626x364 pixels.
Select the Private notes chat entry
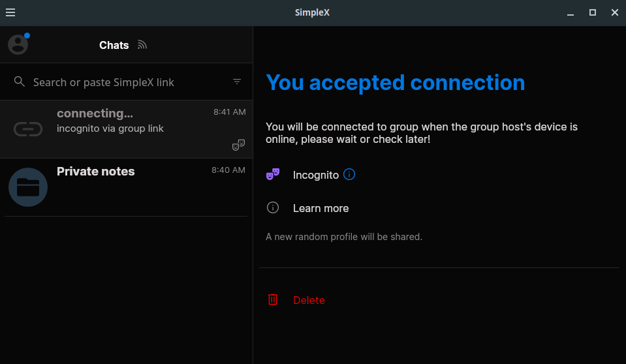pyautogui.click(x=126, y=187)
